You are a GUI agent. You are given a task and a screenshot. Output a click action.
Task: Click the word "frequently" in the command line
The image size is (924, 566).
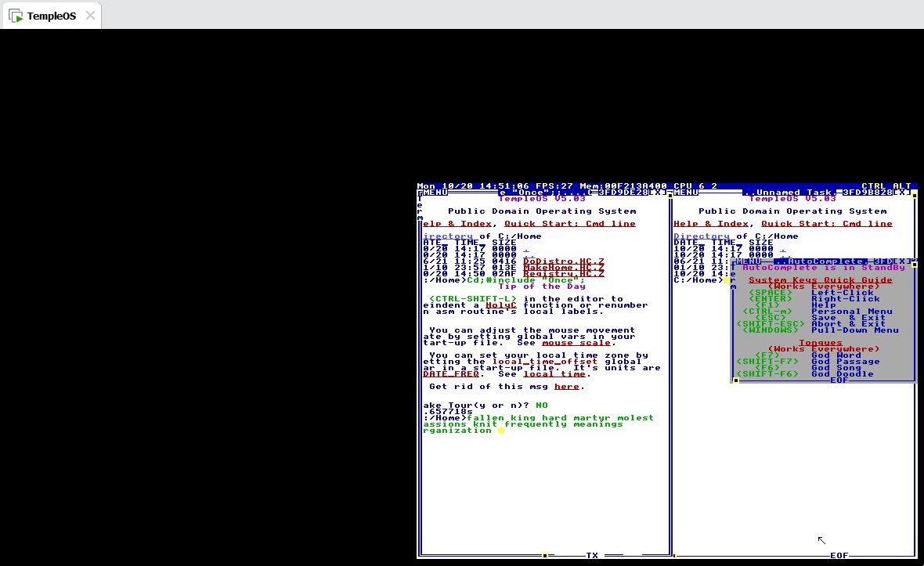[x=535, y=424]
